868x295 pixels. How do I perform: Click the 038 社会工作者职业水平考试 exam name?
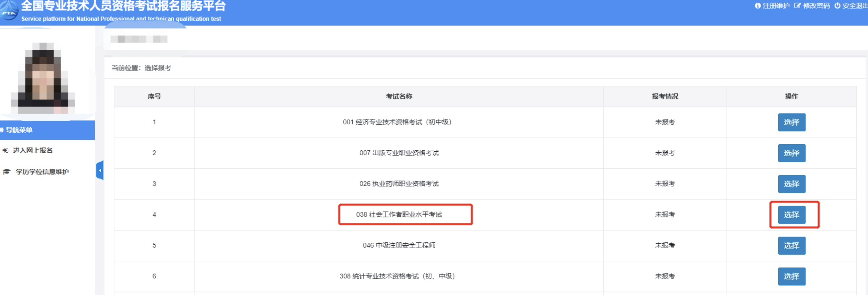[x=399, y=215]
